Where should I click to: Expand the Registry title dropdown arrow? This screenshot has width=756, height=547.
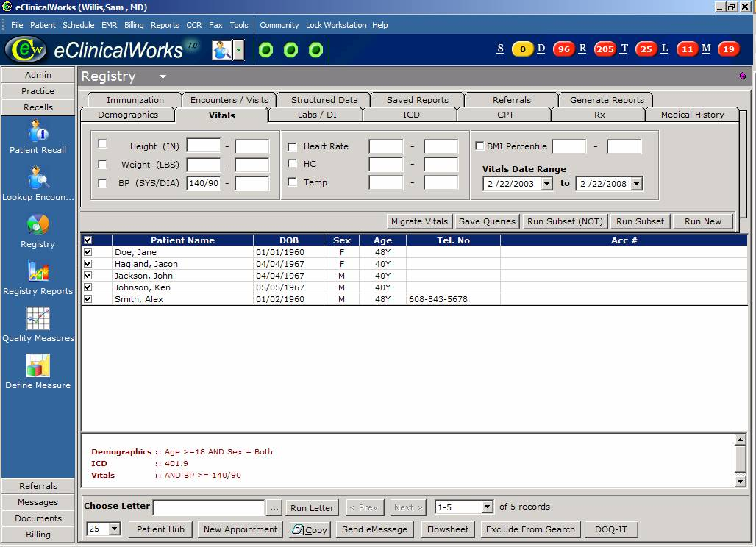163,76
